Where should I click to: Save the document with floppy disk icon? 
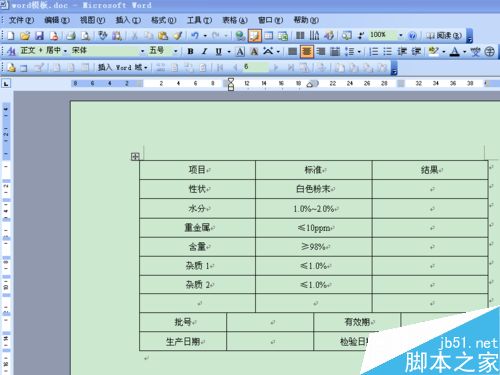(39, 35)
